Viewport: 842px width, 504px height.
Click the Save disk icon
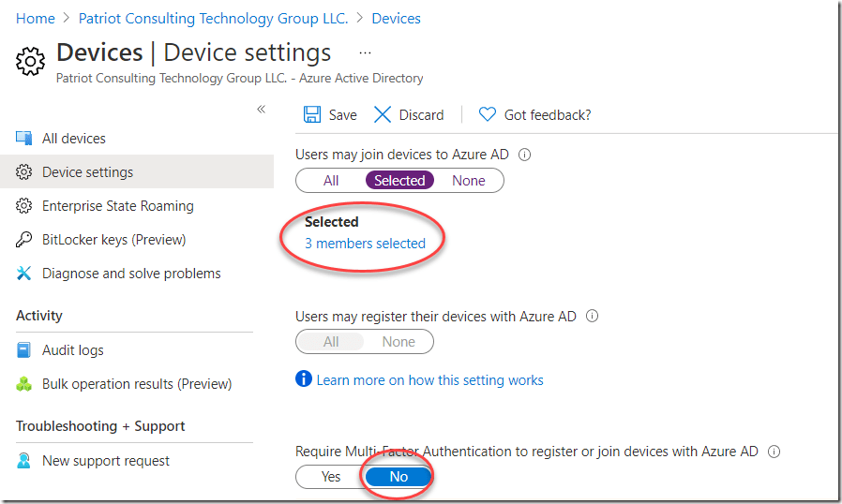coord(312,114)
